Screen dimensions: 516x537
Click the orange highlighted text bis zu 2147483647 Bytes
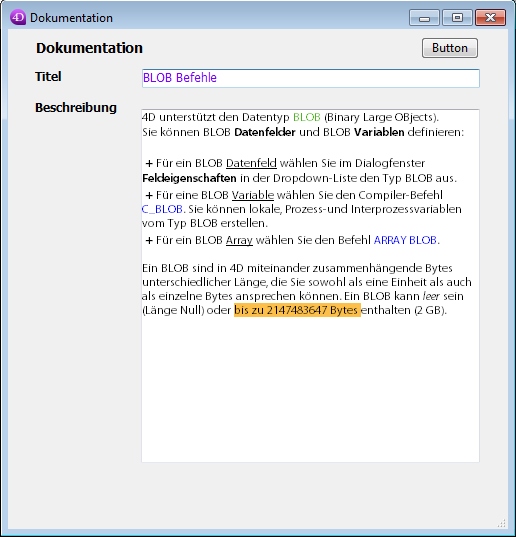coord(297,310)
